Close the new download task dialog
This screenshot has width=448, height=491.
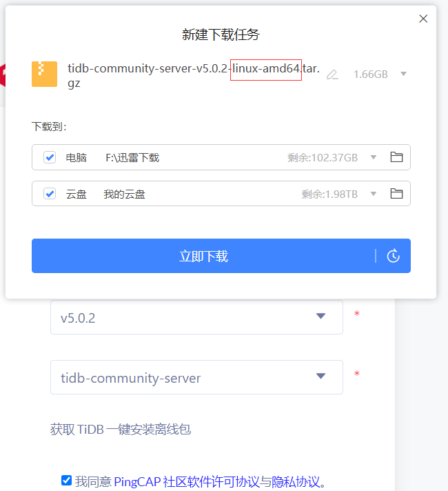423,19
